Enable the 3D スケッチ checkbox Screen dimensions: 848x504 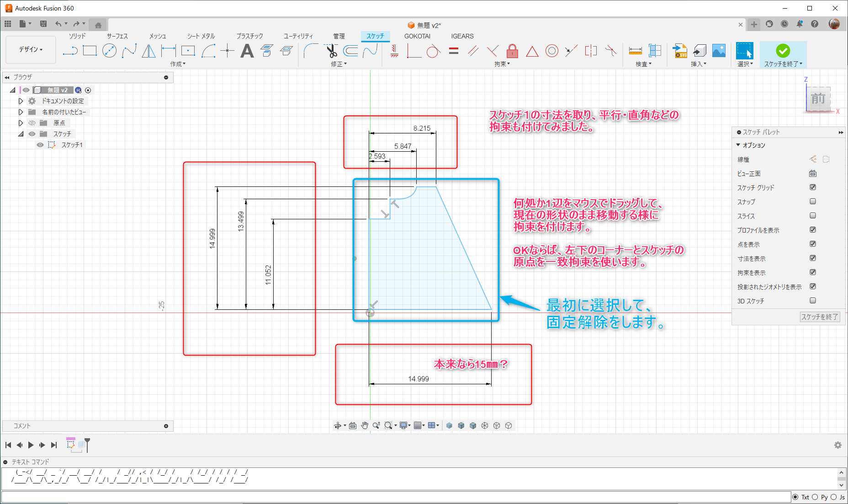[813, 301]
